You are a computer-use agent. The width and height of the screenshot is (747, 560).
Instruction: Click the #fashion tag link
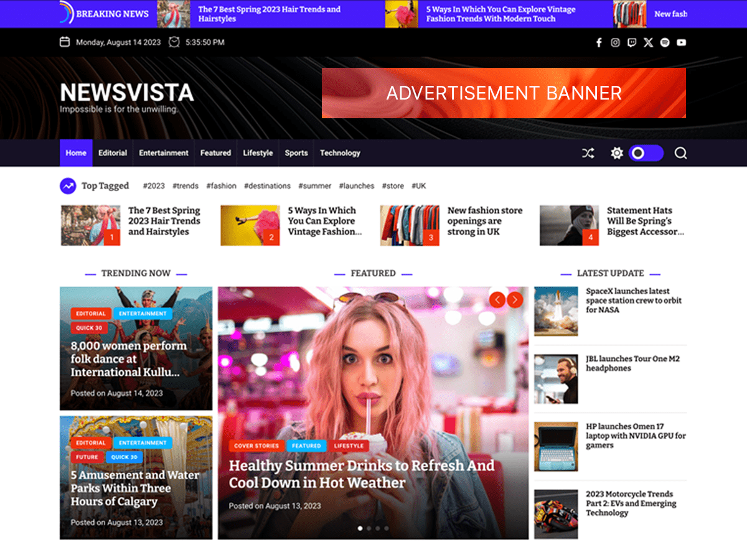click(x=221, y=185)
